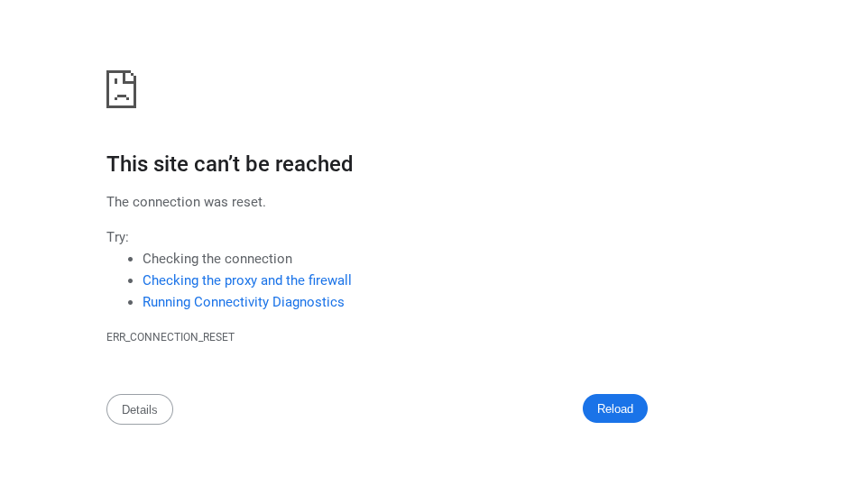This screenshot has width=866, height=504.
Task: Click the bullet before 'Checking the connection'
Action: [x=131, y=259]
